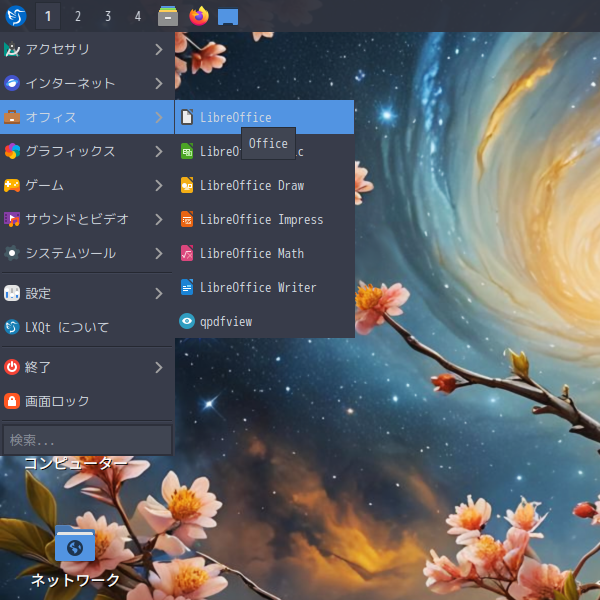Choose LXQt について menu entry

(87, 327)
